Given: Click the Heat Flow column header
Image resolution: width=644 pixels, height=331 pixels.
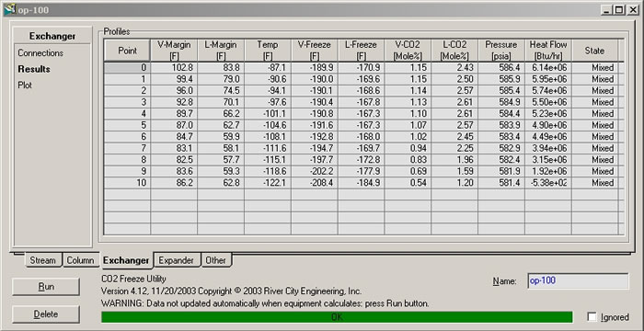Looking at the screenshot, I should coord(548,51).
